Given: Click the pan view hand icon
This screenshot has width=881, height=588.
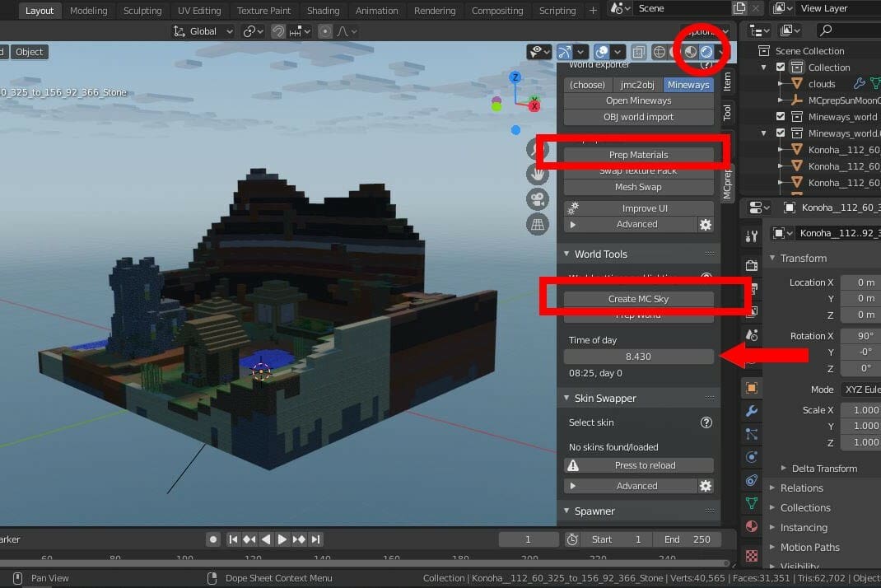Looking at the screenshot, I should (537, 175).
